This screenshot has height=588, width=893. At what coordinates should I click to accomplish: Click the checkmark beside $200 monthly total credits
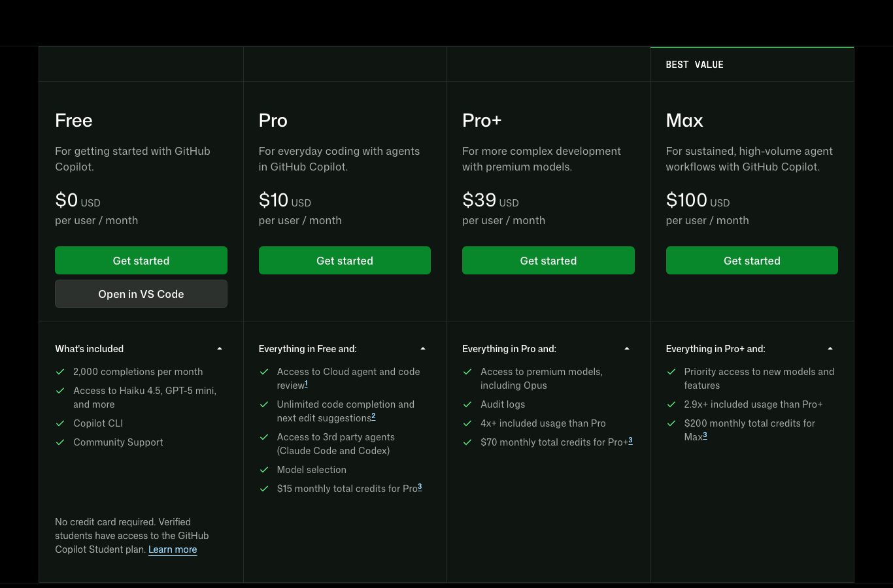(671, 423)
